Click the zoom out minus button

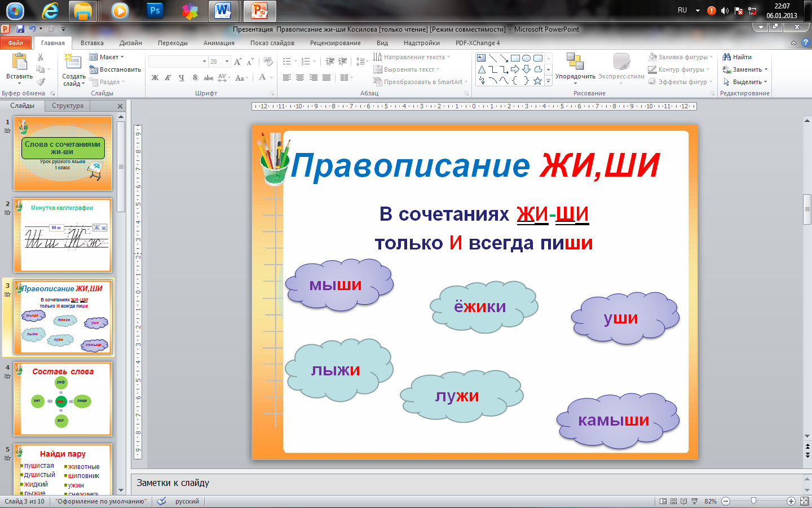(x=726, y=501)
